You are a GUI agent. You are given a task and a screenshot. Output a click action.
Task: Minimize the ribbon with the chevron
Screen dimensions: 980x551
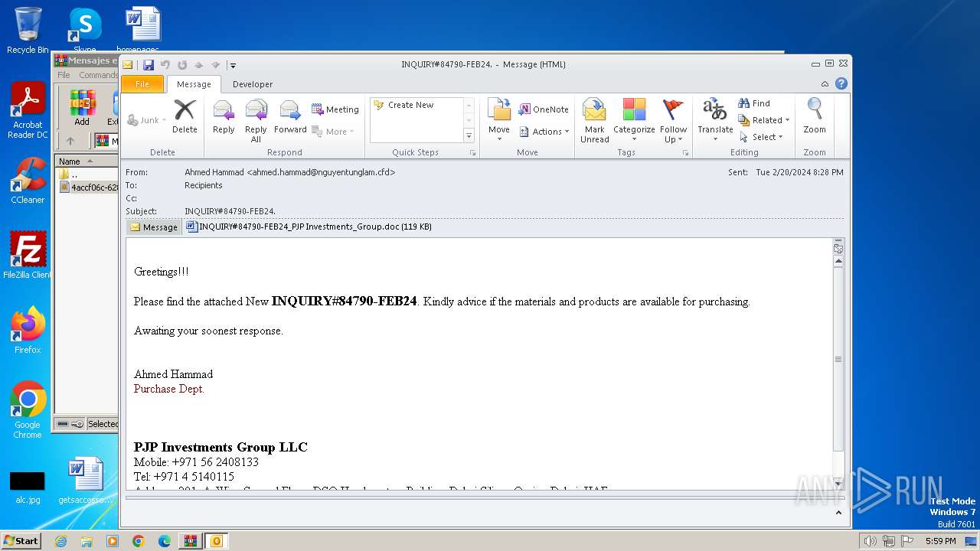tap(825, 84)
